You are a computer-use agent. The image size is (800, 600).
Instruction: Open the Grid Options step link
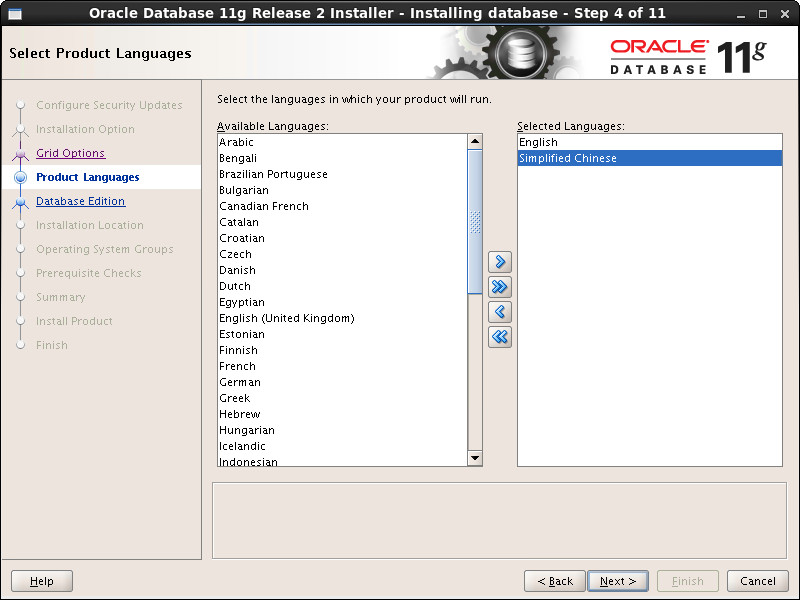tap(70, 153)
